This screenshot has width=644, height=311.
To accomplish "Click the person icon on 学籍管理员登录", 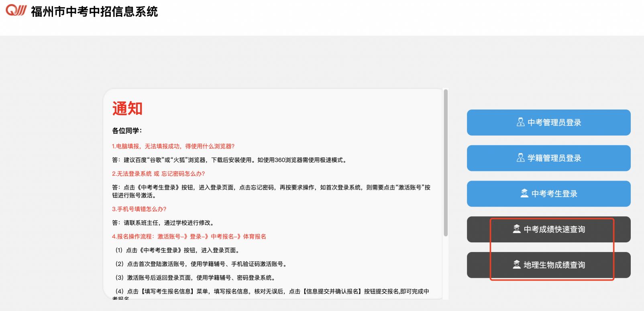I will pos(520,158).
